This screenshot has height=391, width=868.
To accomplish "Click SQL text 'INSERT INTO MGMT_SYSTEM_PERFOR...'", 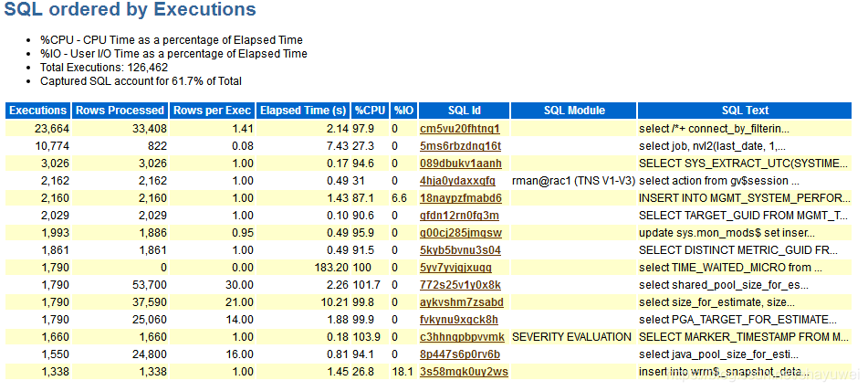I will pyautogui.click(x=745, y=197).
